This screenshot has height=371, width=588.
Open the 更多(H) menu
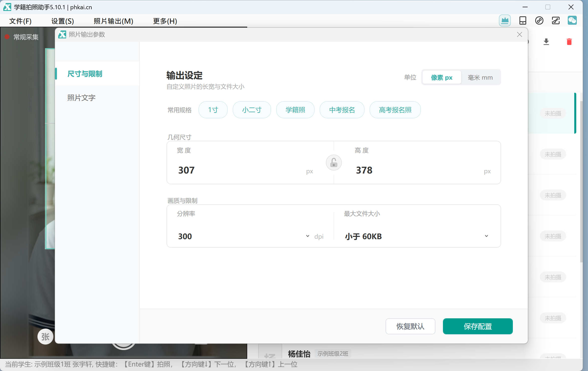click(x=165, y=21)
